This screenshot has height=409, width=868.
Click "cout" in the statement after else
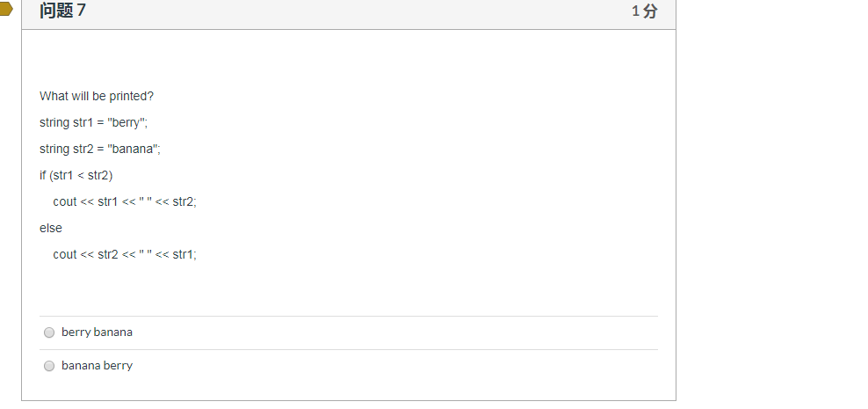coord(65,254)
